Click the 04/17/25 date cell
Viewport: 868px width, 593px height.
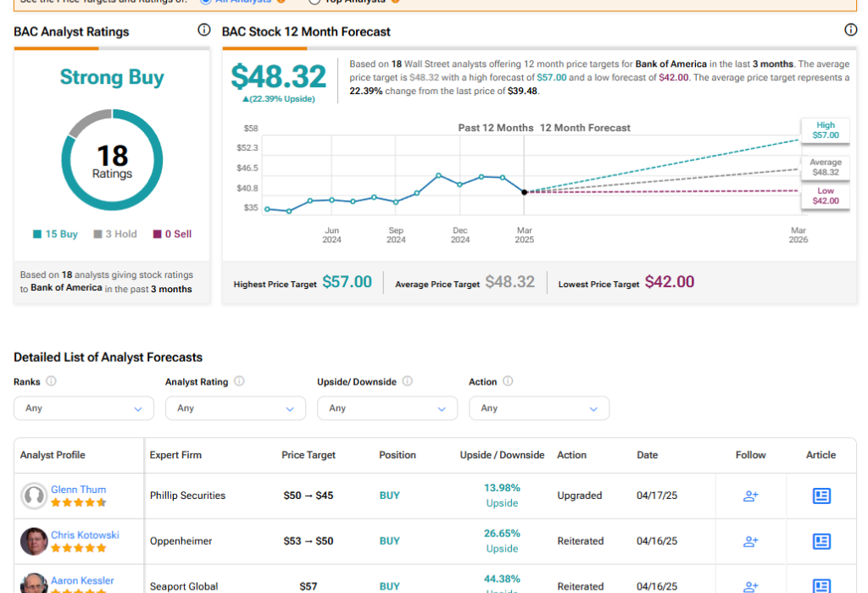(x=657, y=496)
